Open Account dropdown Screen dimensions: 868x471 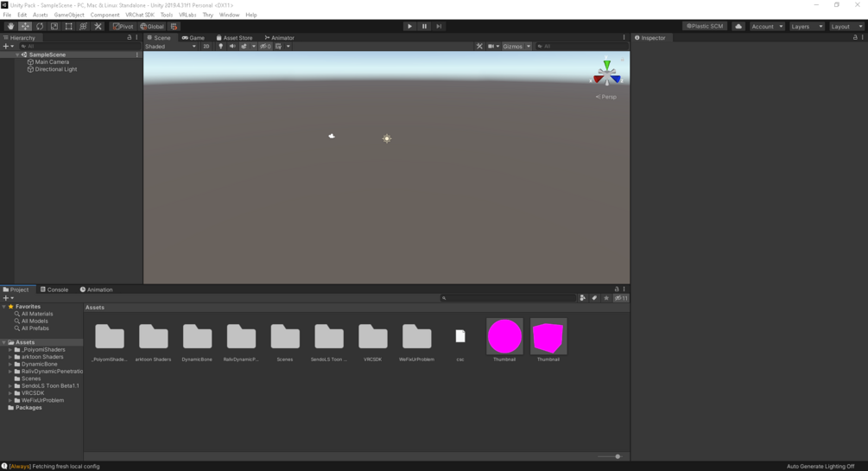(767, 26)
